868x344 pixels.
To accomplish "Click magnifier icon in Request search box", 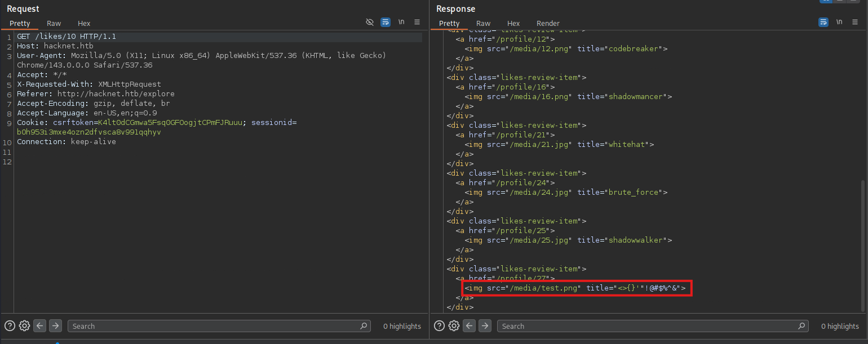I will click(x=364, y=326).
